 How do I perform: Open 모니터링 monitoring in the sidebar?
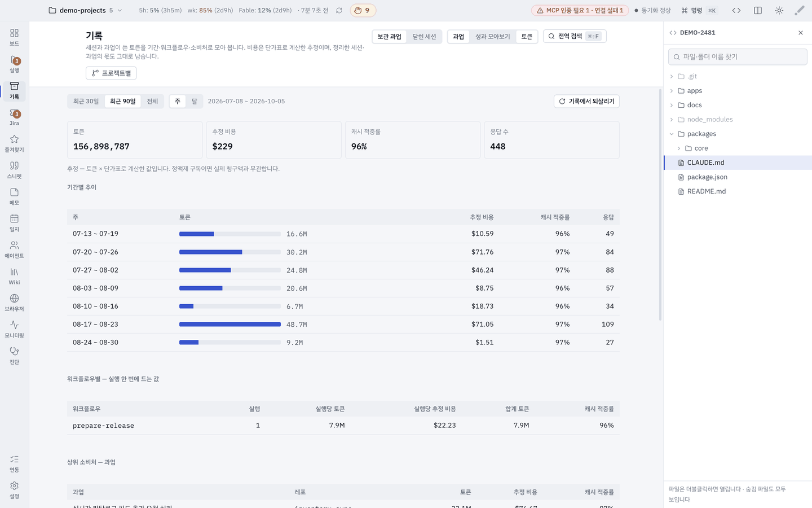pos(14,329)
